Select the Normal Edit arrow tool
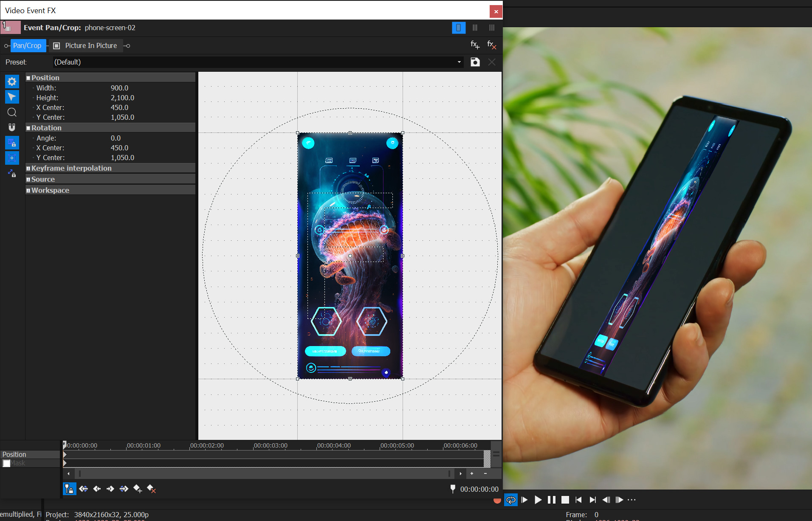812x521 pixels. [x=12, y=97]
